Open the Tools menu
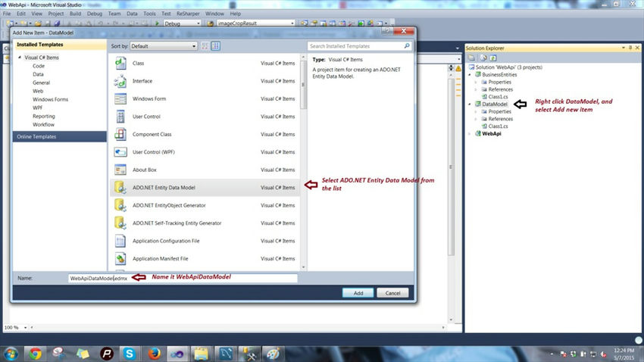The image size is (644, 362). click(x=149, y=14)
